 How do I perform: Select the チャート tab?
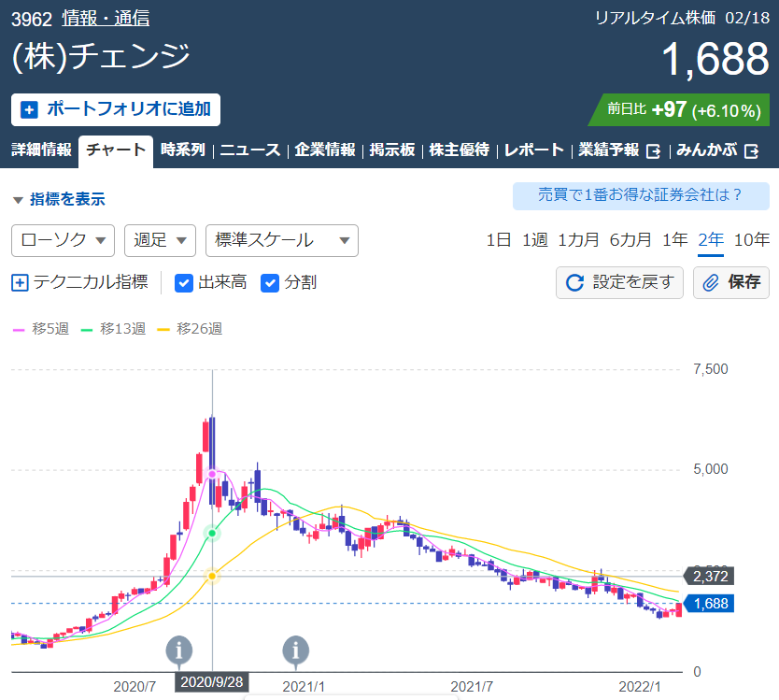click(x=116, y=151)
